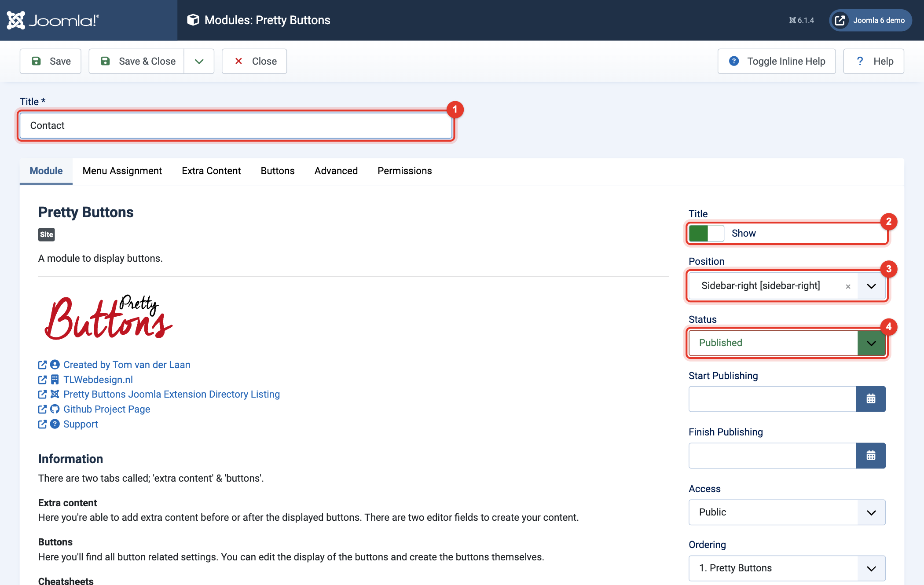Click the Title input field containing Contact
The image size is (924, 585).
tap(236, 125)
